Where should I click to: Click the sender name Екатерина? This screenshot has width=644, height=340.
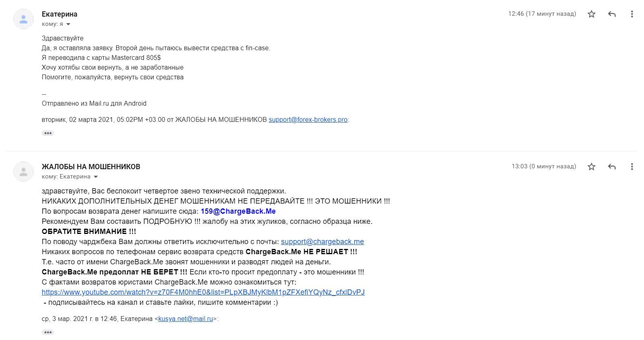(60, 14)
